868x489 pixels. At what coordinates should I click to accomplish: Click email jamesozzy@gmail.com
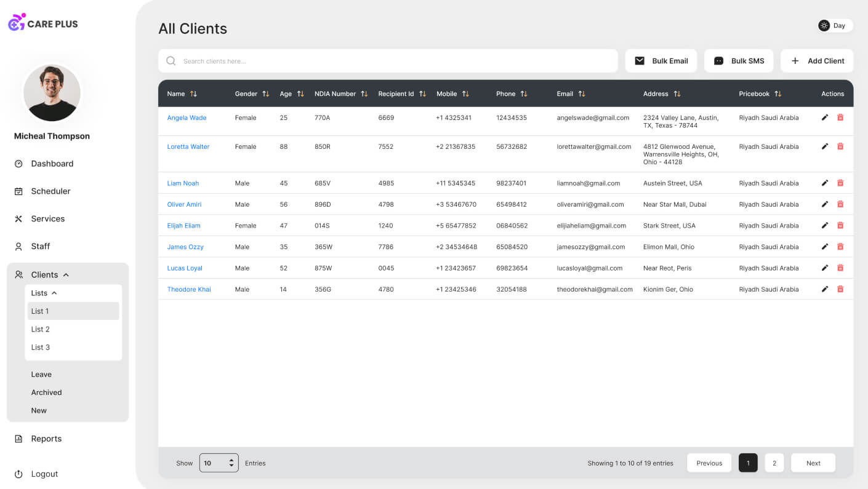click(x=591, y=247)
